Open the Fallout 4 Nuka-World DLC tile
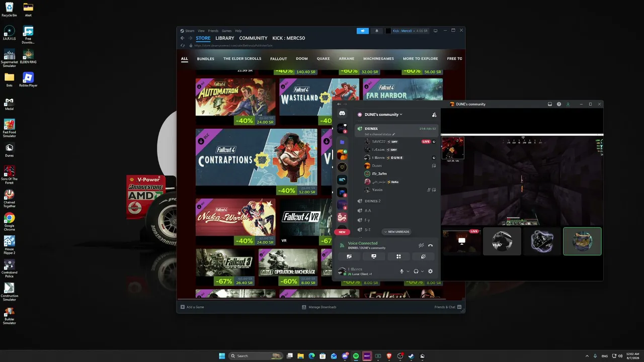This screenshot has height=362, width=644. point(235,222)
